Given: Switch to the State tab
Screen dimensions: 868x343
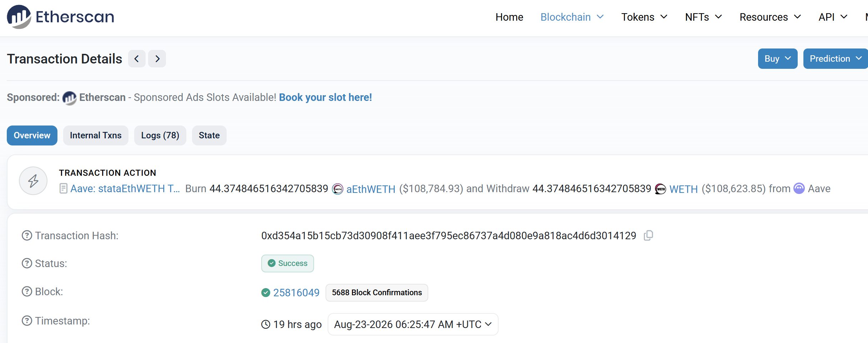Looking at the screenshot, I should (209, 135).
